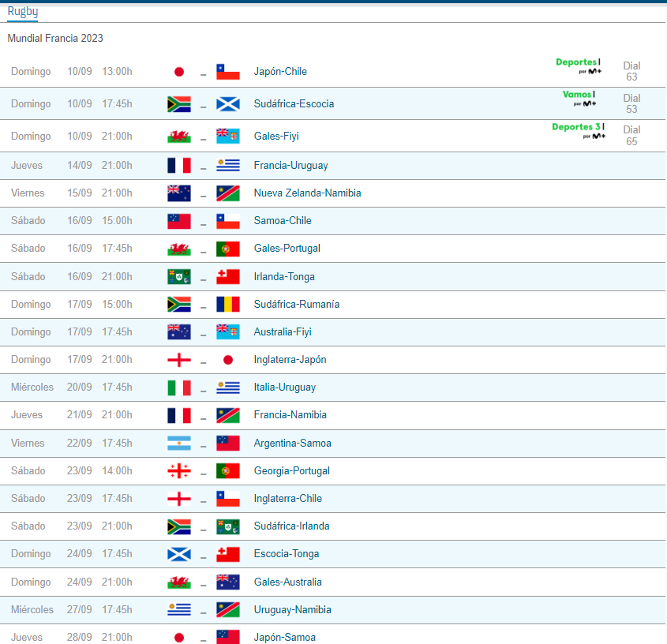Click the Deportes channel logo for Japón-Chile

tap(578, 66)
